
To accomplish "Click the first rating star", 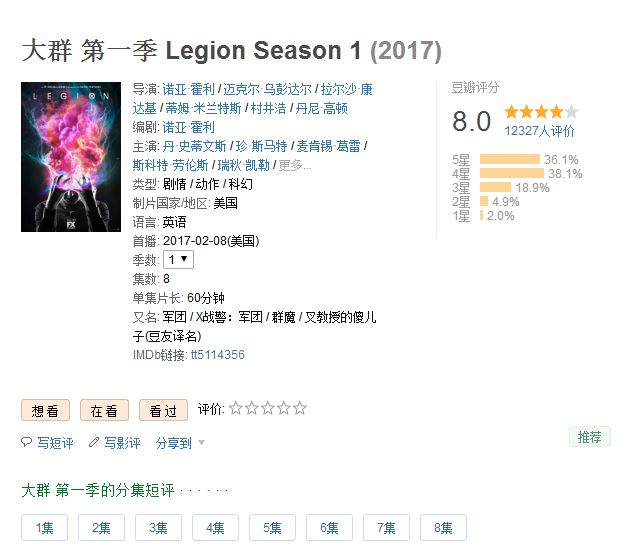I will point(236,408).
